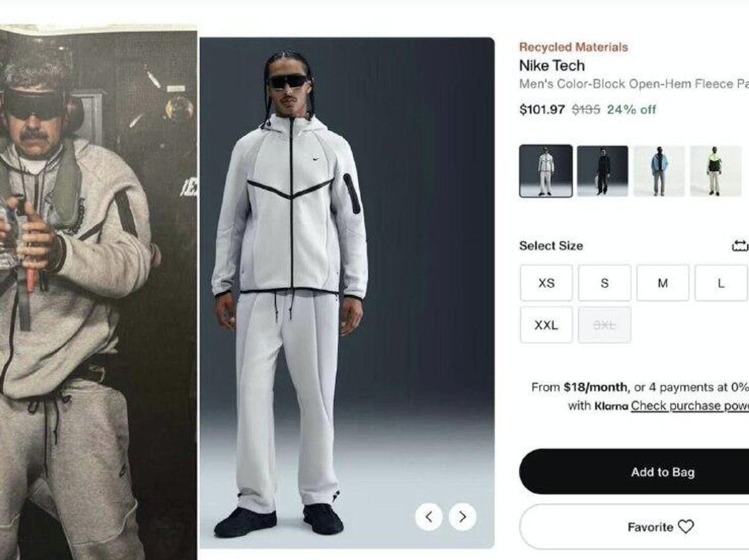
Task: Click the Nike Tech product title
Action: tap(552, 66)
